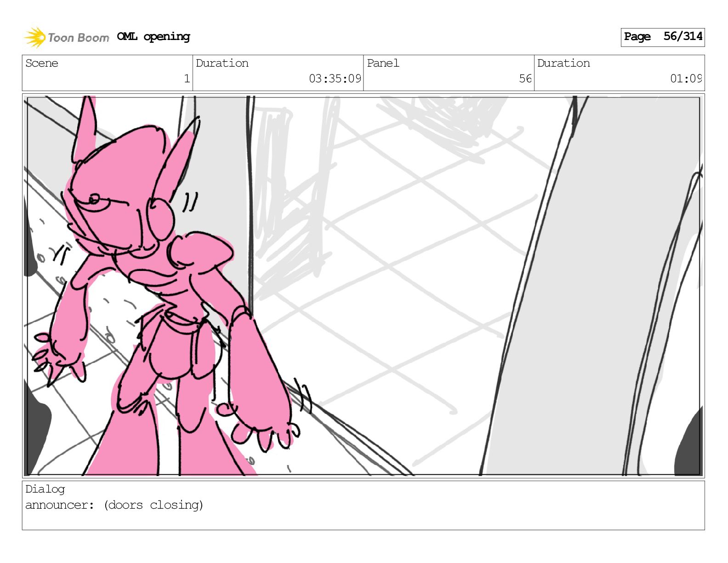Click the Toon Boom logo
The width and height of the screenshot is (728, 563).
pyautogui.click(x=67, y=37)
